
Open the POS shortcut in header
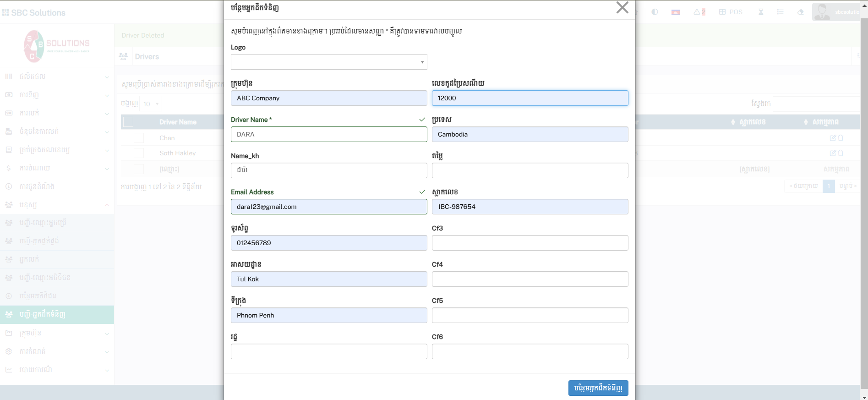731,12
